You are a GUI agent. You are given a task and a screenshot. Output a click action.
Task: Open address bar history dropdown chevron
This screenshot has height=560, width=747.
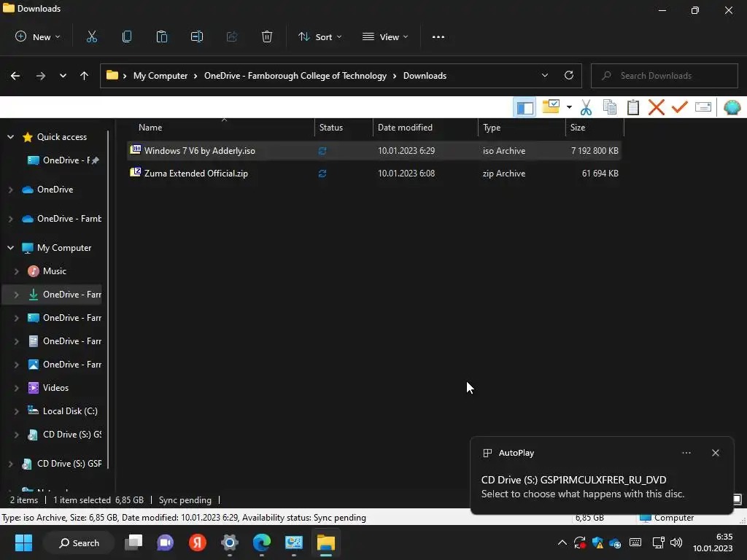tap(545, 75)
